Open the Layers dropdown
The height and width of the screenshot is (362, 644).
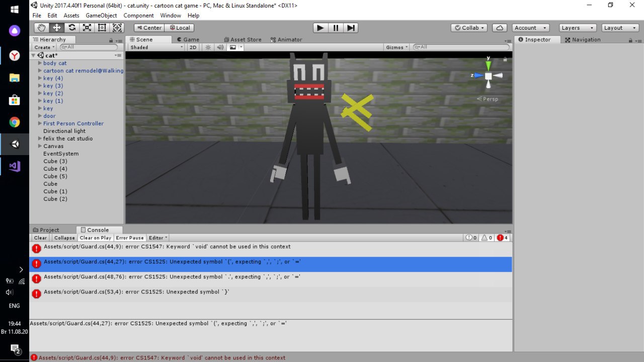578,28
